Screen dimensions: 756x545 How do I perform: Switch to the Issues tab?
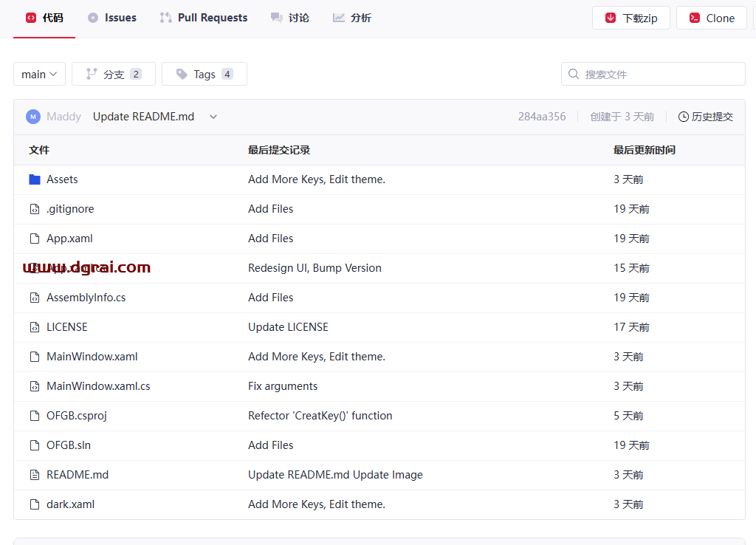(112, 18)
